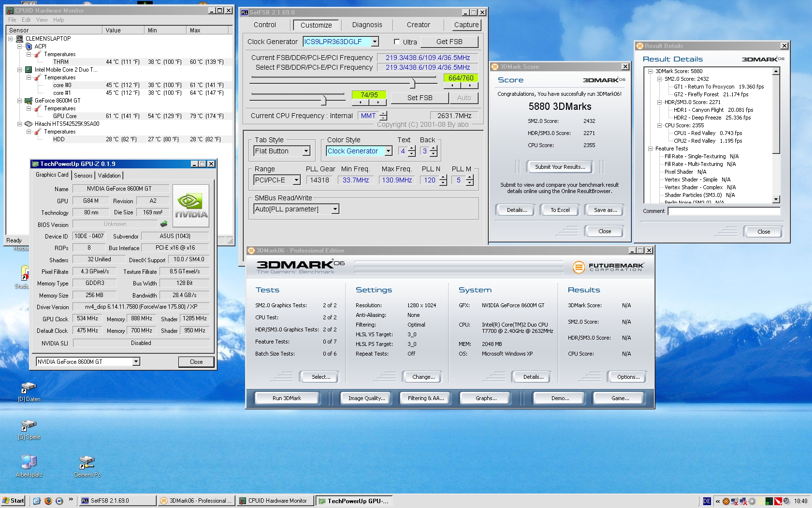
Task: Click the MMT CPU frequency stepper
Action: 383,116
